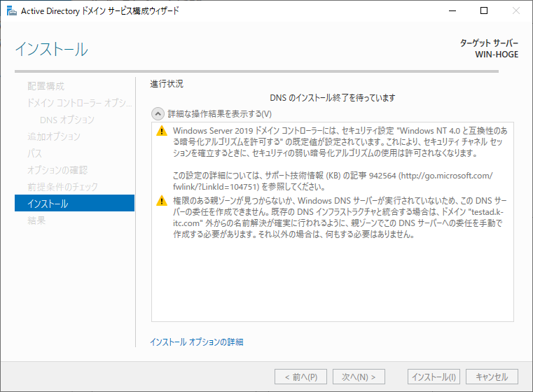This screenshot has width=533, height=392.
Task: Select the 配置構成 step in sidebar
Action: (46, 86)
